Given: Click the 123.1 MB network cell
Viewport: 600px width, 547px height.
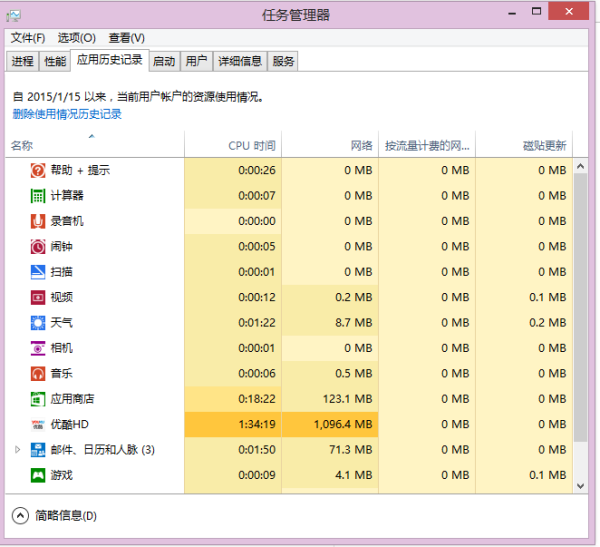Looking at the screenshot, I should (x=330, y=399).
